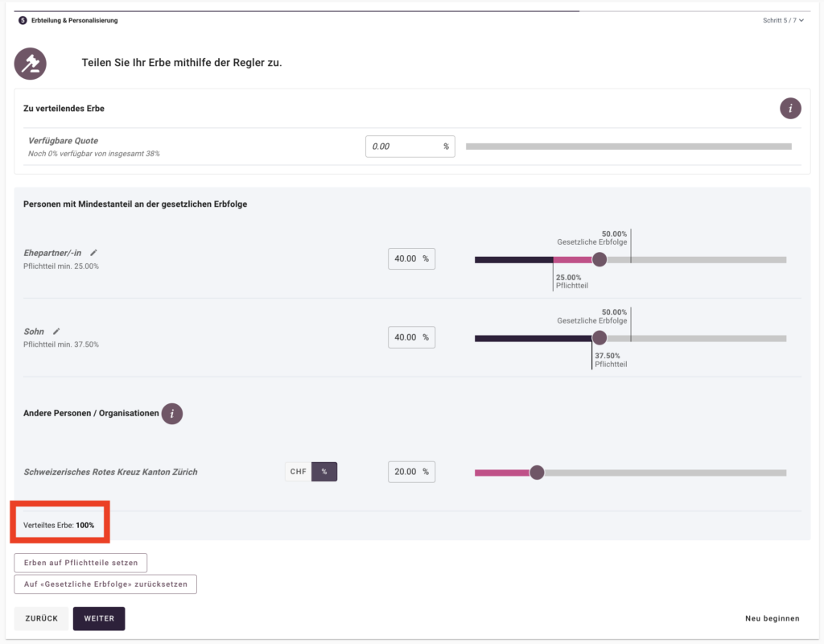Viewport: 824px width, 644px height.
Task: Continue with the WEITER button
Action: 99,618
